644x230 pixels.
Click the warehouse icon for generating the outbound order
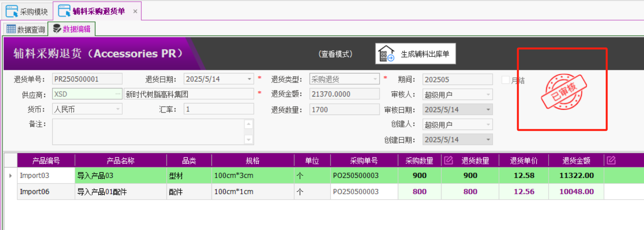coord(386,54)
